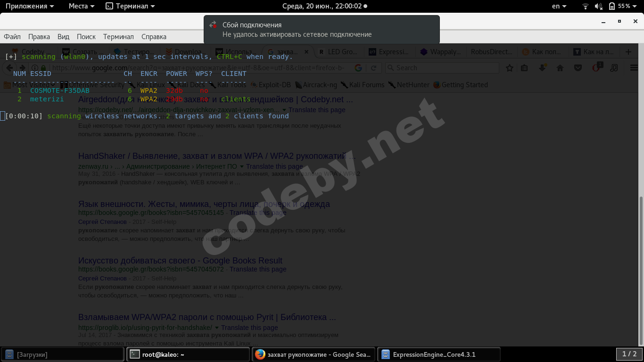
Task: Switch to ExpressionEngine_Core4.3.1 taskbar window
Action: 439,354
